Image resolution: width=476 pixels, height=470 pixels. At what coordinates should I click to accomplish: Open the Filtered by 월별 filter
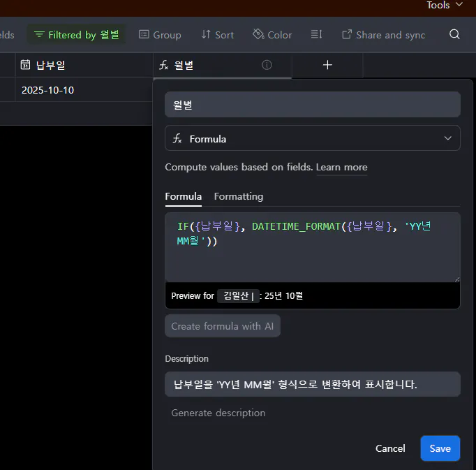coord(76,35)
